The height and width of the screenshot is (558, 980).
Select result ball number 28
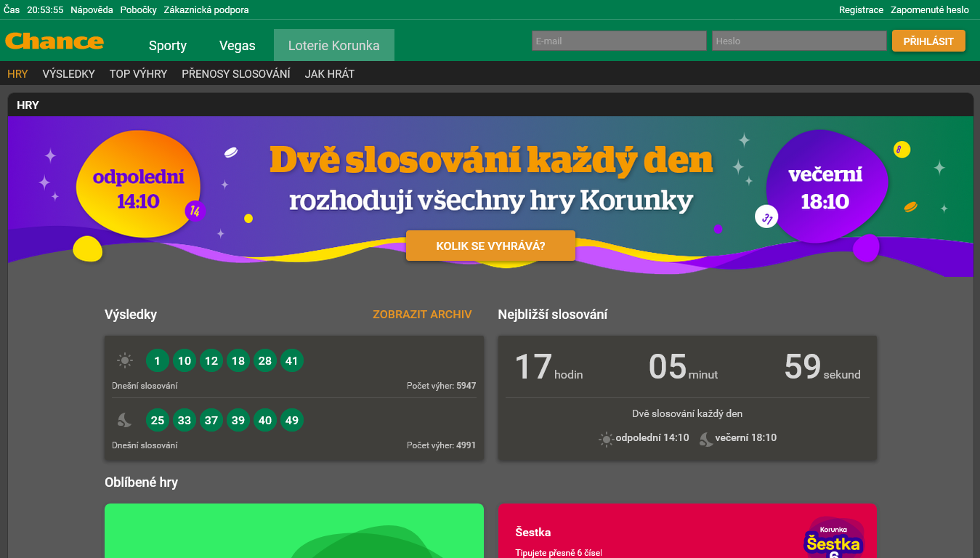265,360
